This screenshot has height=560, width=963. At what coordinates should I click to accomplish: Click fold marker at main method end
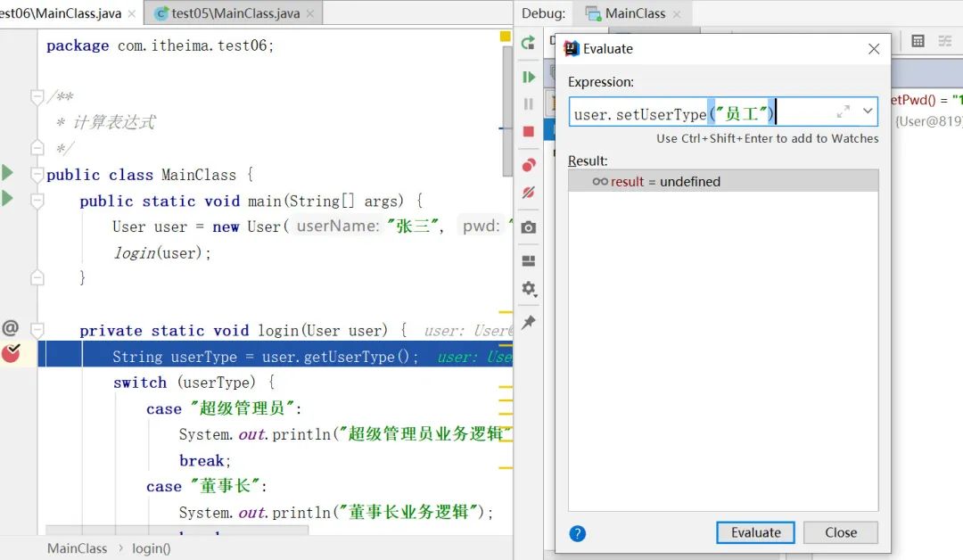click(x=37, y=277)
